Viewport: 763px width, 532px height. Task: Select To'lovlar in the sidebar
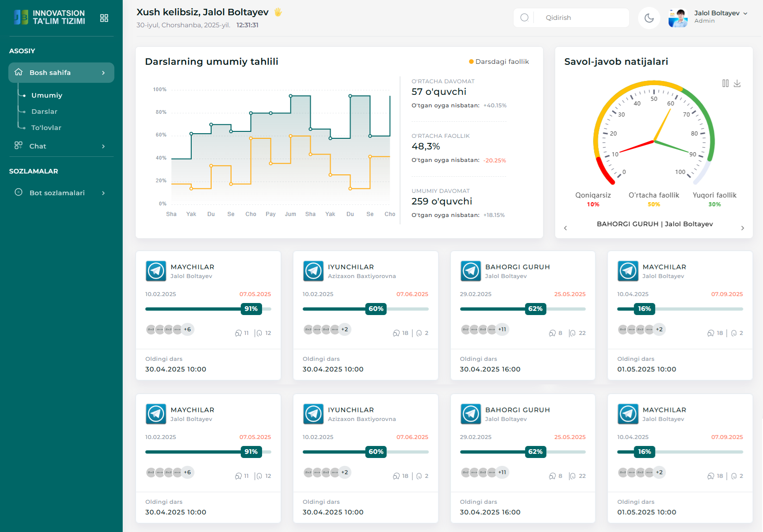46,128
